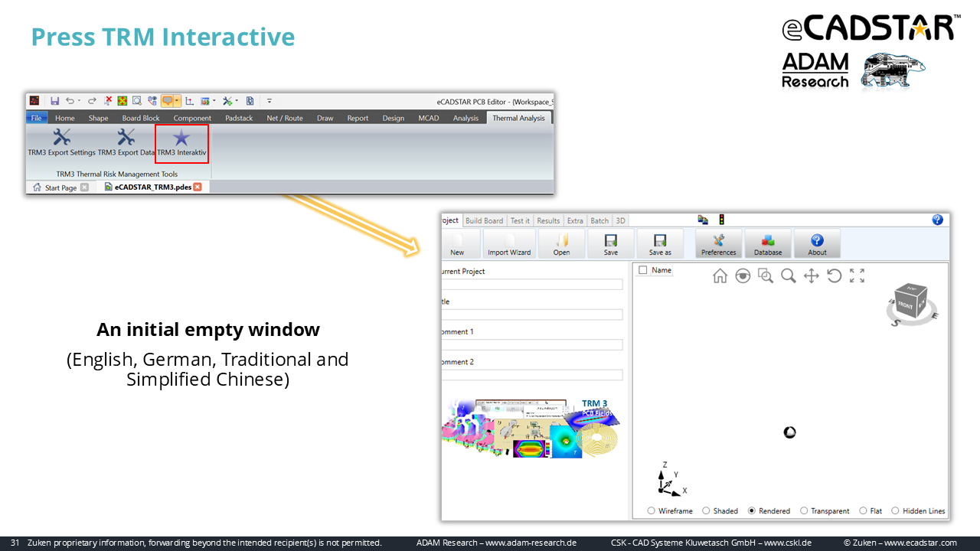Click the zoom area magnifier icon in PCB toolbar

tap(136, 100)
